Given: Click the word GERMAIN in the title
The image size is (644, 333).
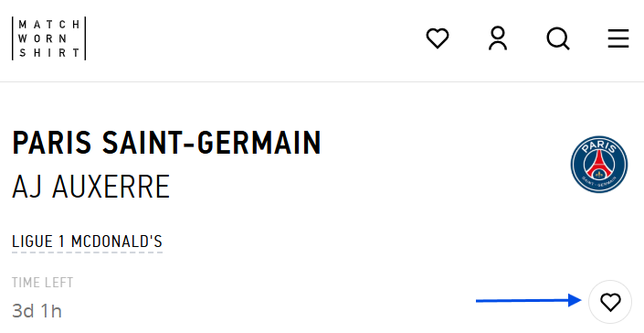Looking at the screenshot, I should click(259, 143).
